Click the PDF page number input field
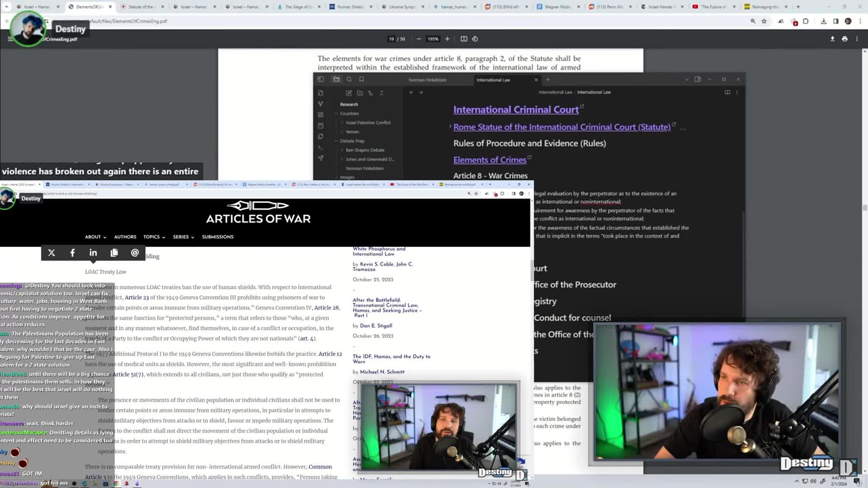 pyautogui.click(x=392, y=39)
